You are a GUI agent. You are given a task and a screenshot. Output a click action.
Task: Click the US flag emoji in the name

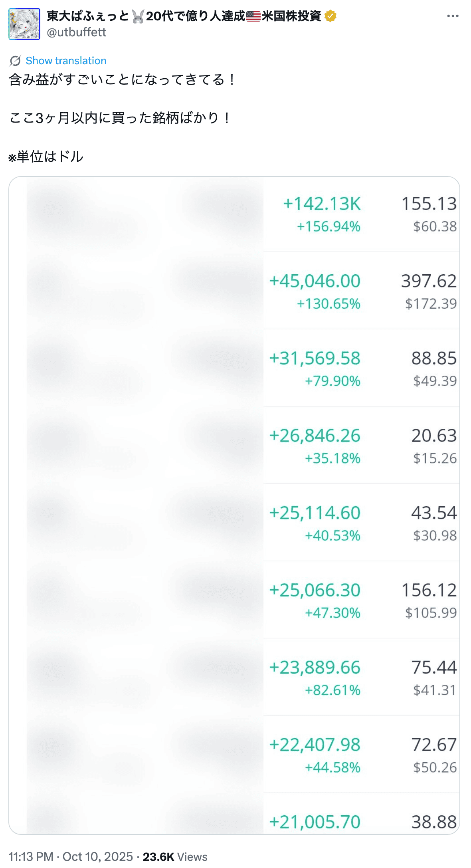[253, 16]
